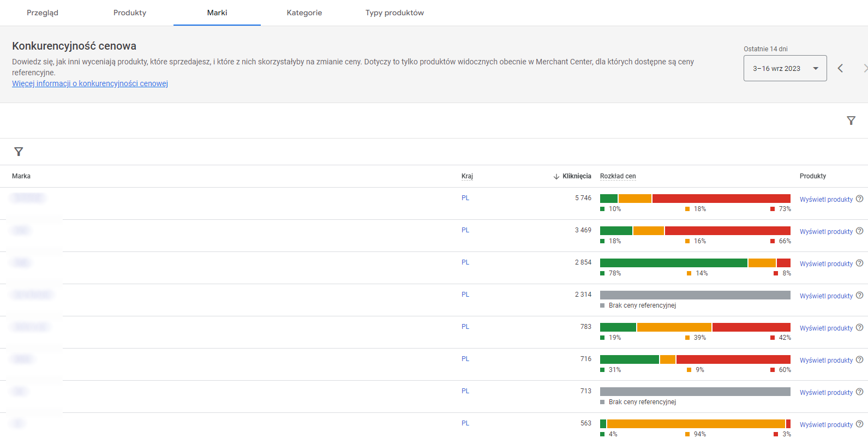This screenshot has height=444, width=868.
Task: Click help icon in 3 469 clicks row
Action: click(x=860, y=231)
